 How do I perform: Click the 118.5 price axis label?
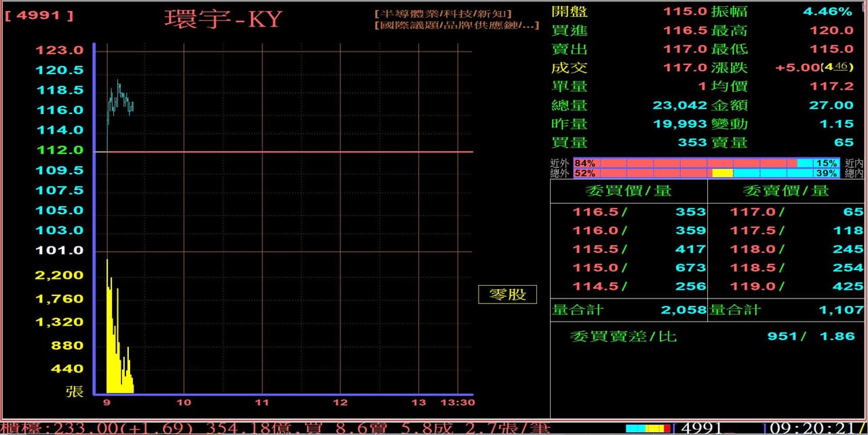(60, 90)
